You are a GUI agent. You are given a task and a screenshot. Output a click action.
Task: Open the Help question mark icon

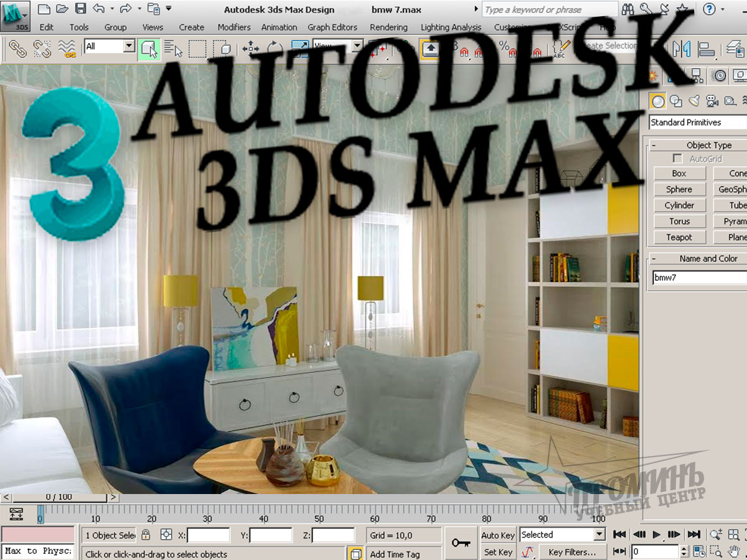pos(708,9)
